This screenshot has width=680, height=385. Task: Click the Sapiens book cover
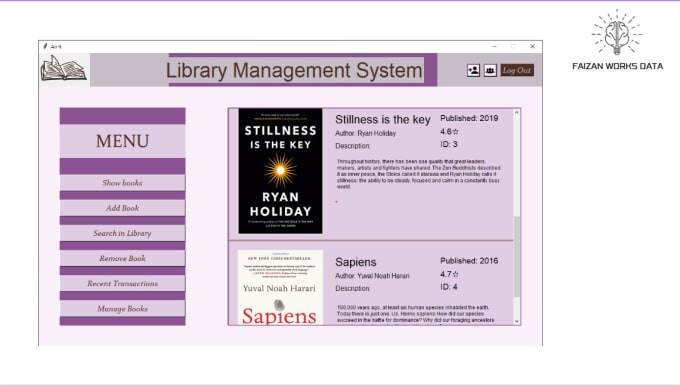point(280,287)
